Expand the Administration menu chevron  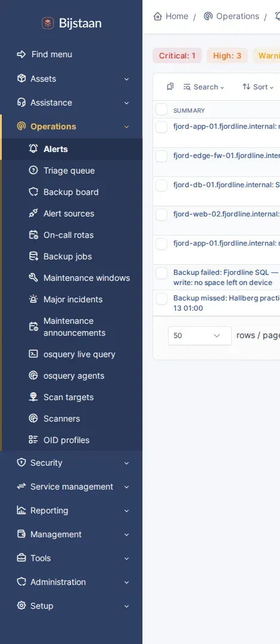pyautogui.click(x=126, y=582)
